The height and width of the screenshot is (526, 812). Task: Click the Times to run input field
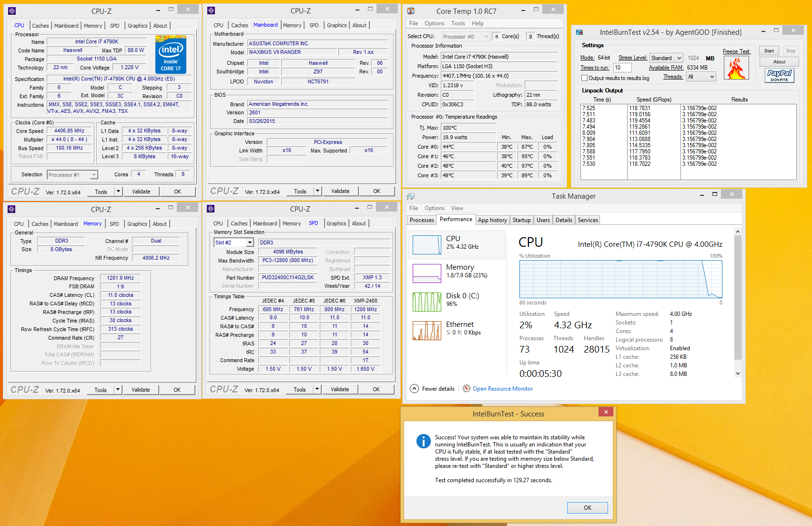(x=622, y=68)
